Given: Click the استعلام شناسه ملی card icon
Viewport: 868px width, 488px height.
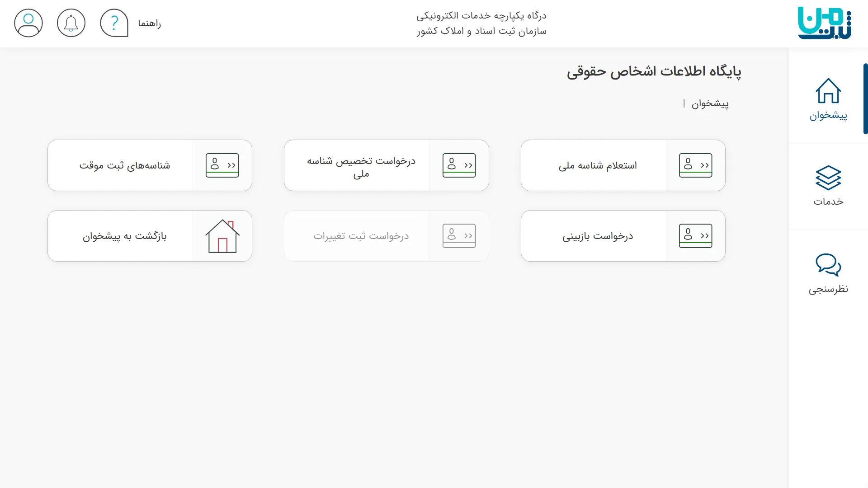Looking at the screenshot, I should 695,165.
